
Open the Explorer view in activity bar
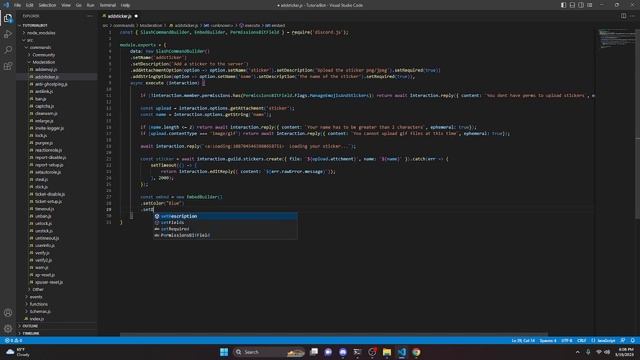(8, 18)
